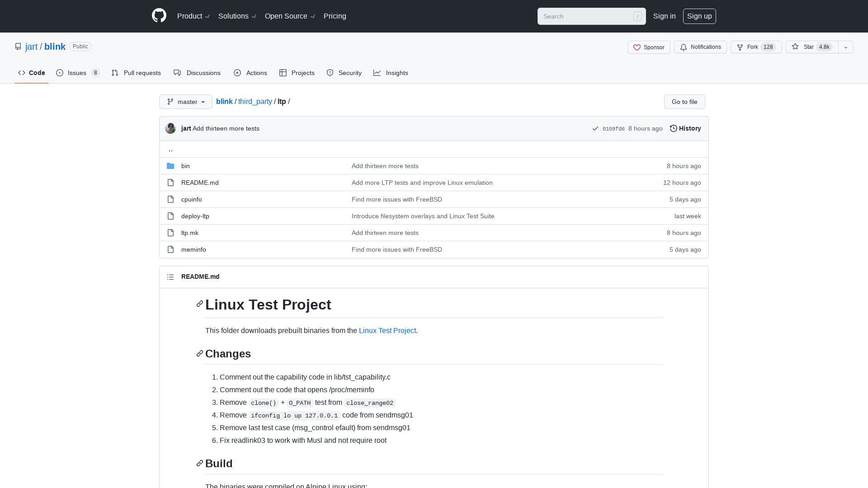Open the cpuinfo file
Image resolution: width=868 pixels, height=488 pixels.
192,199
